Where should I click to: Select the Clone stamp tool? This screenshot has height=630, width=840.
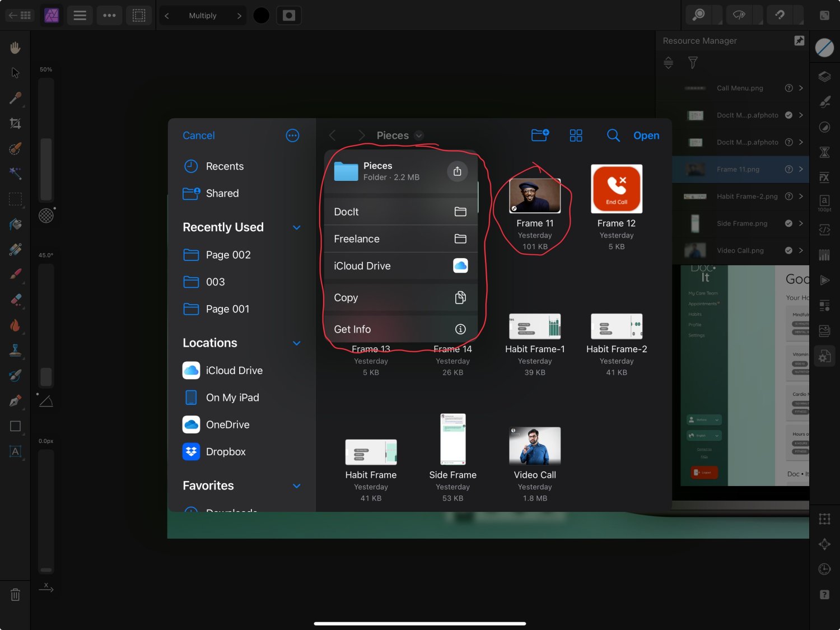point(15,351)
